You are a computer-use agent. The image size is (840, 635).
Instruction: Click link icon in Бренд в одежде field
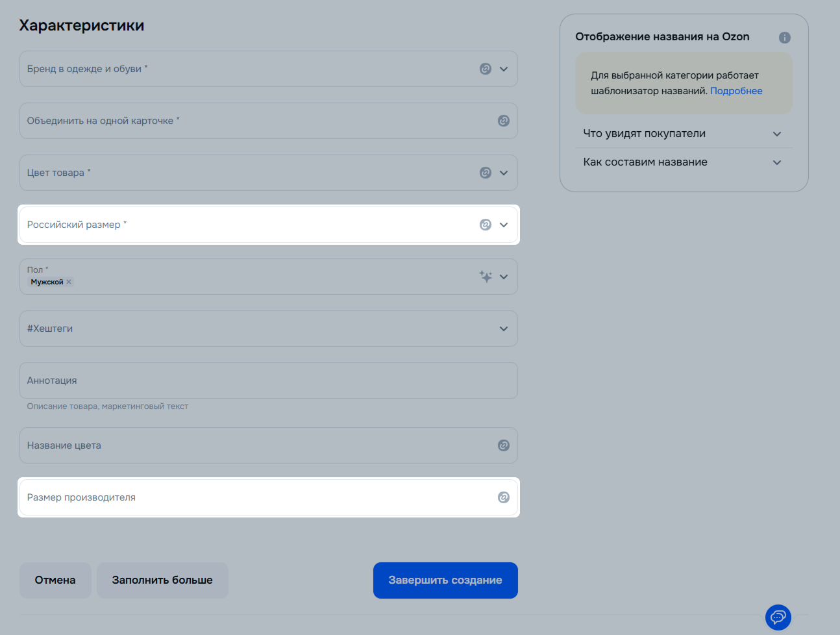[485, 69]
